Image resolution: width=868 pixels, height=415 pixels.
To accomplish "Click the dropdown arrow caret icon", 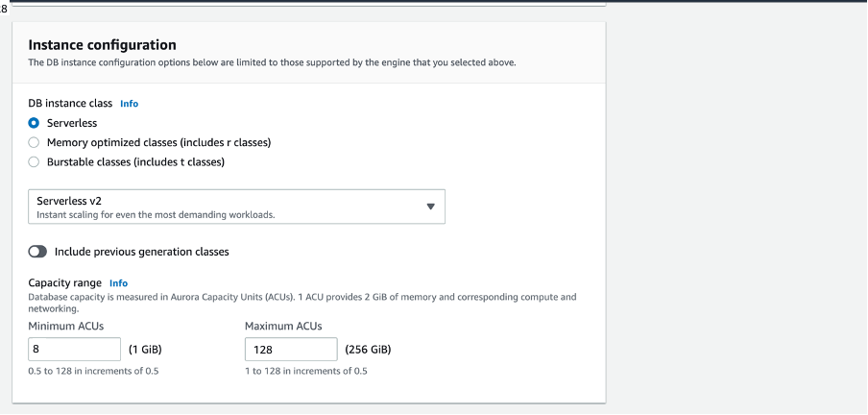I will pyautogui.click(x=430, y=207).
